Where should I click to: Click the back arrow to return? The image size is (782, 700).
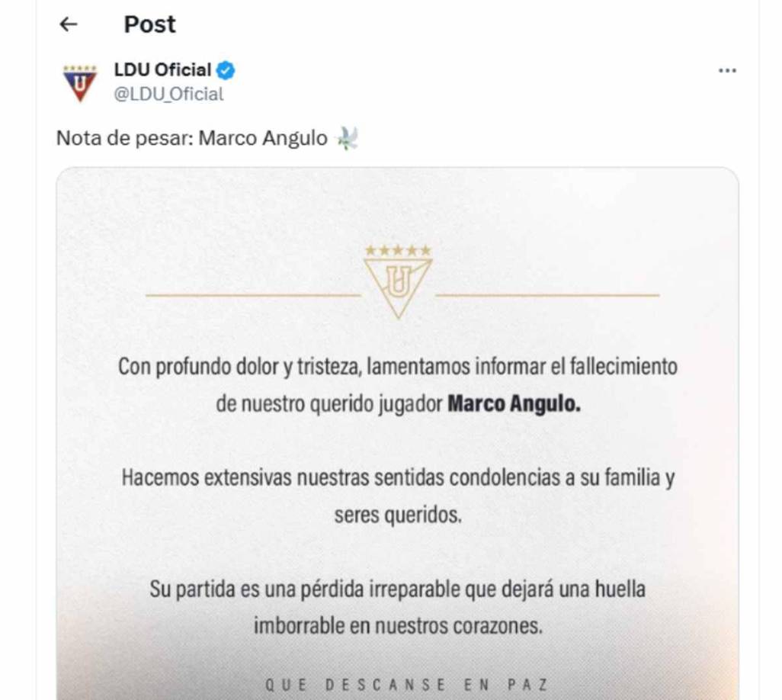click(69, 24)
